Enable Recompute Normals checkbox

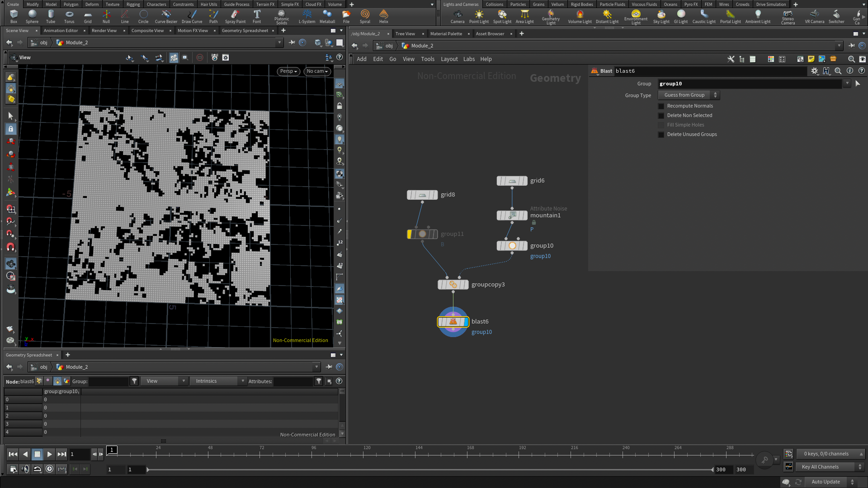click(661, 106)
